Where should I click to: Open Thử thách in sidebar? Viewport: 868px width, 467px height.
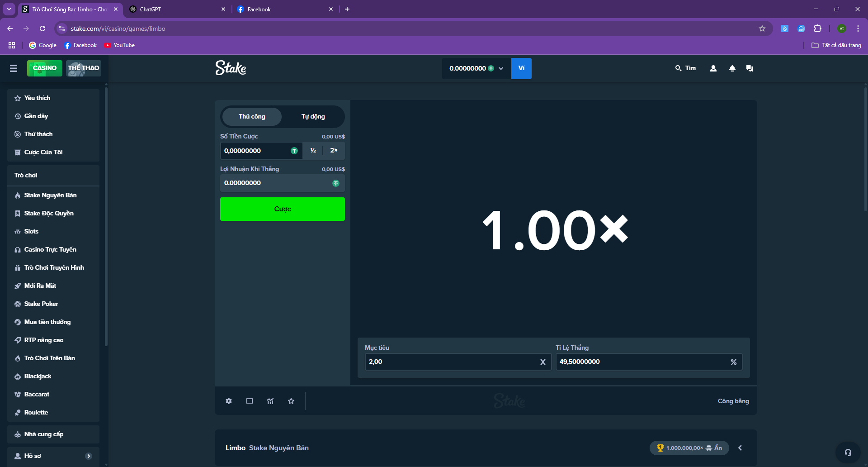[53, 134]
